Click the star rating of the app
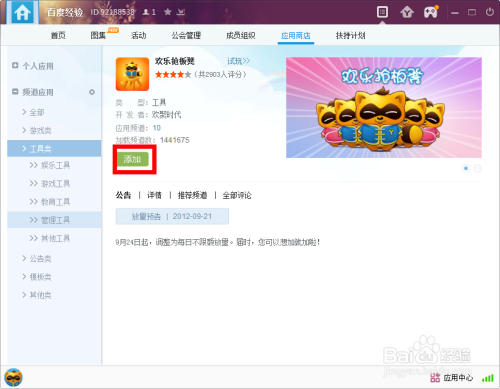This screenshot has width=500, height=389. click(173, 74)
